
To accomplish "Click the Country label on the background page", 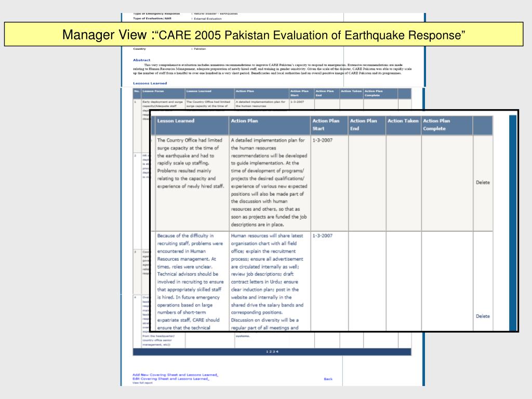I will pyautogui.click(x=139, y=49).
